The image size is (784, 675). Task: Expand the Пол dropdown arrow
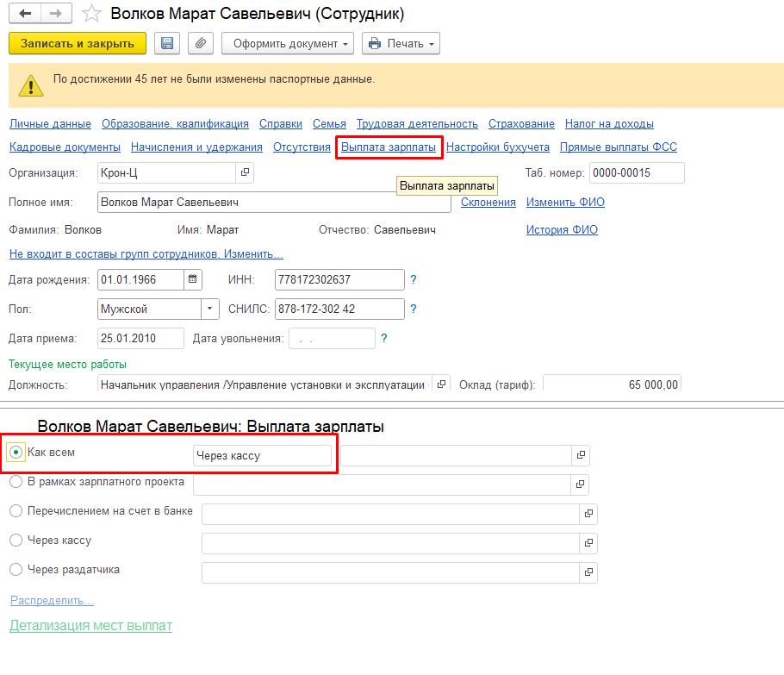coord(210,309)
